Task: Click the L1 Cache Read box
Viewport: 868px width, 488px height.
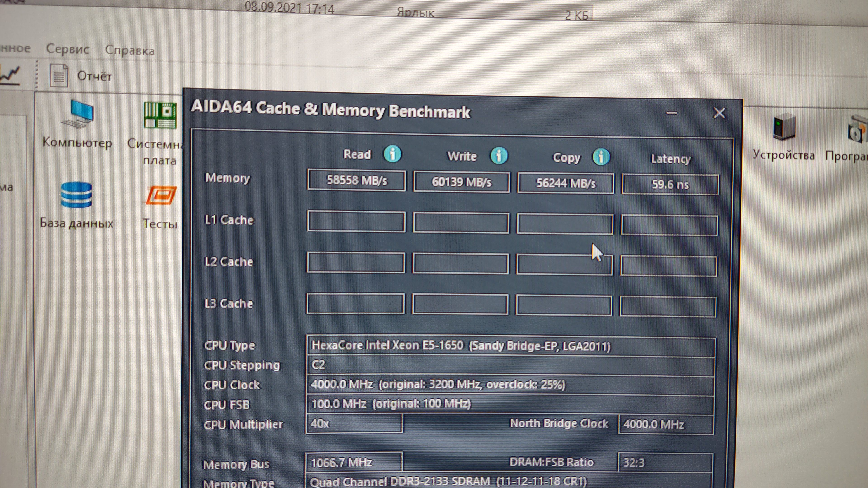Action: point(356,222)
